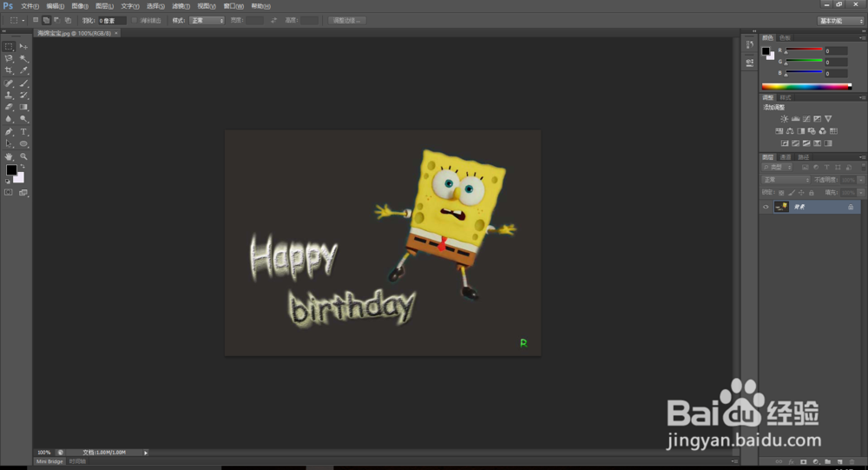Select the Dodge tool
The image size is (868, 470).
(23, 119)
